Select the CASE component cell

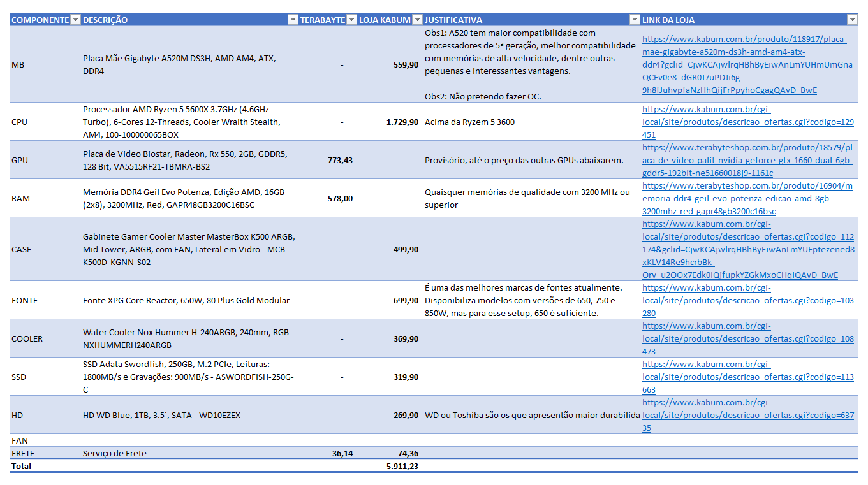[x=46, y=249]
